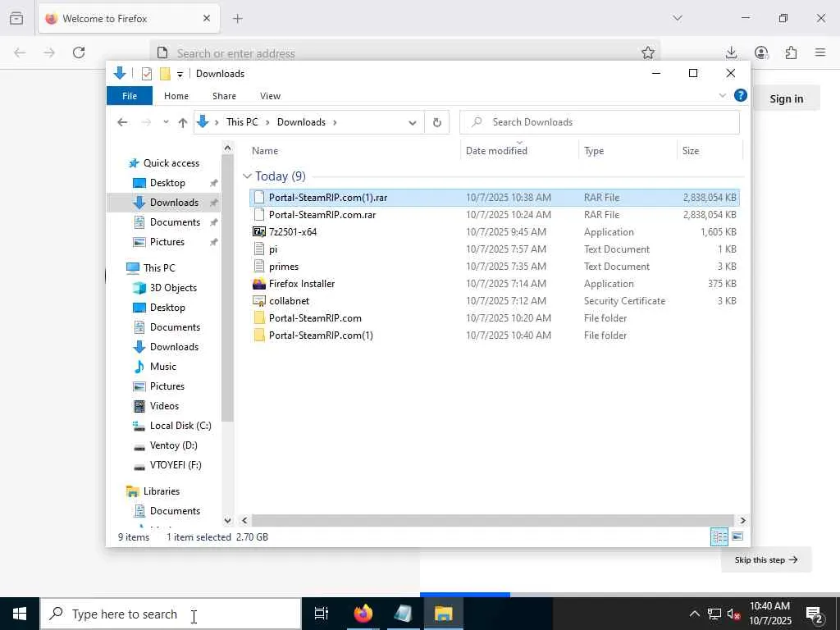Bookmark page with star icon
This screenshot has height=630, width=840.
click(x=648, y=52)
